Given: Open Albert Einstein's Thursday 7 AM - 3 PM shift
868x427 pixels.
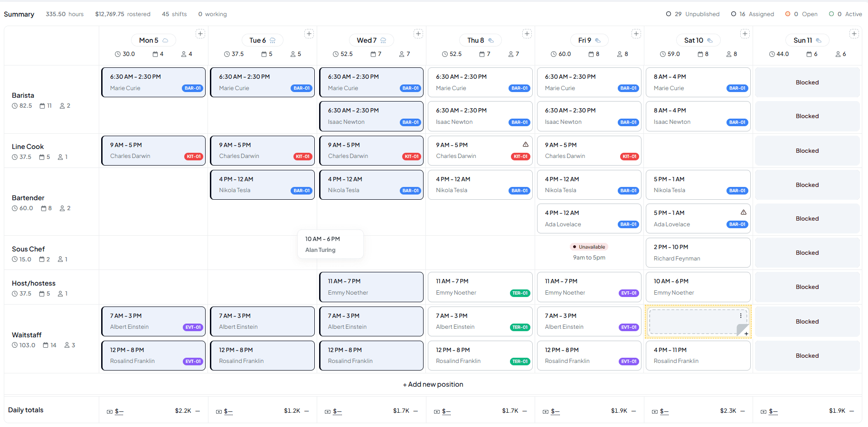Looking at the screenshot, I should point(480,322).
